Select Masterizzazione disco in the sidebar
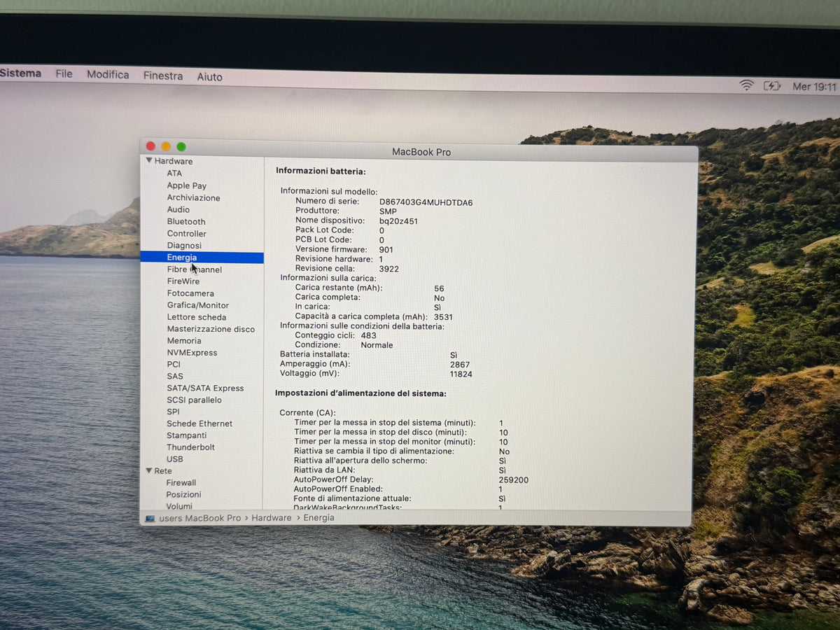 coord(211,329)
